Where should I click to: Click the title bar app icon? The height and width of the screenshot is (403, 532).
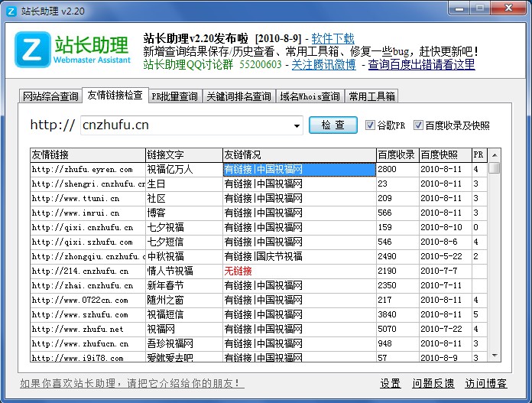[x=11, y=11]
